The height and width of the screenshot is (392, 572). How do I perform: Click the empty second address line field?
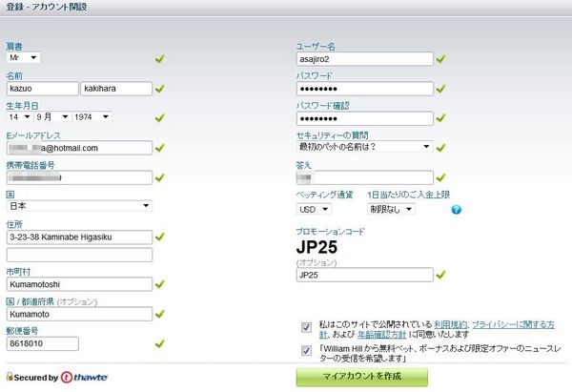click(x=79, y=255)
